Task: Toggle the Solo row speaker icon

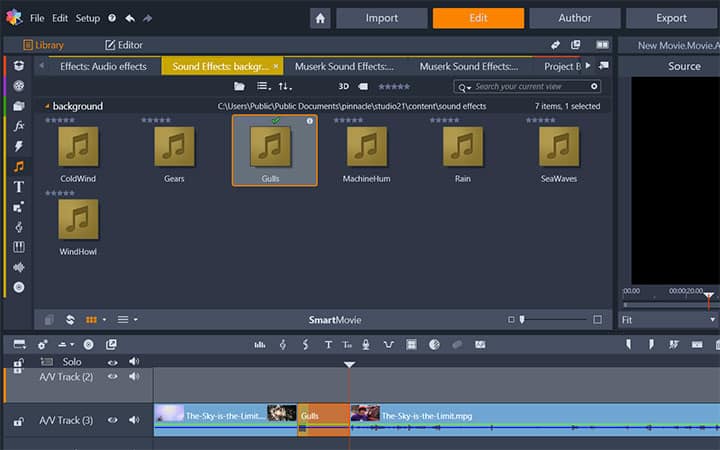Action: [134, 362]
